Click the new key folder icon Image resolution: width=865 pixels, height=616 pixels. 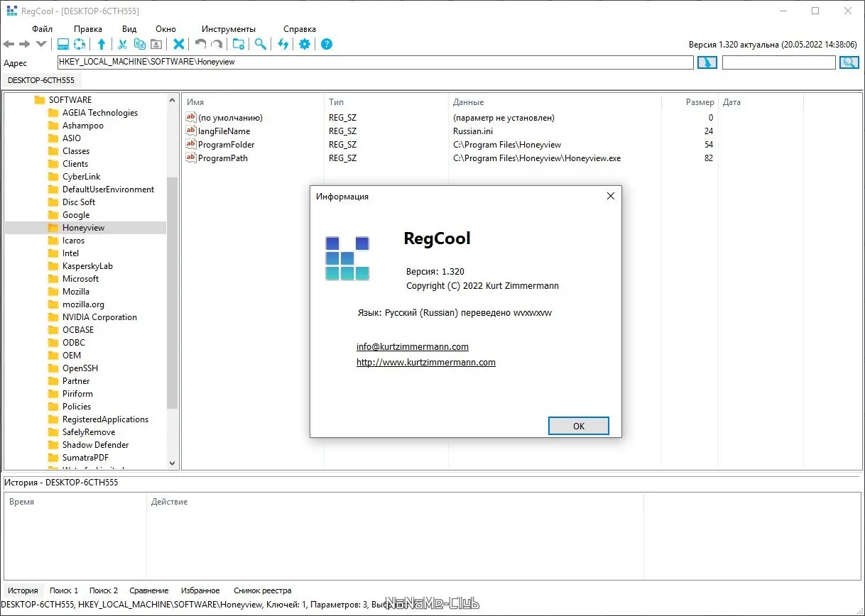239,44
